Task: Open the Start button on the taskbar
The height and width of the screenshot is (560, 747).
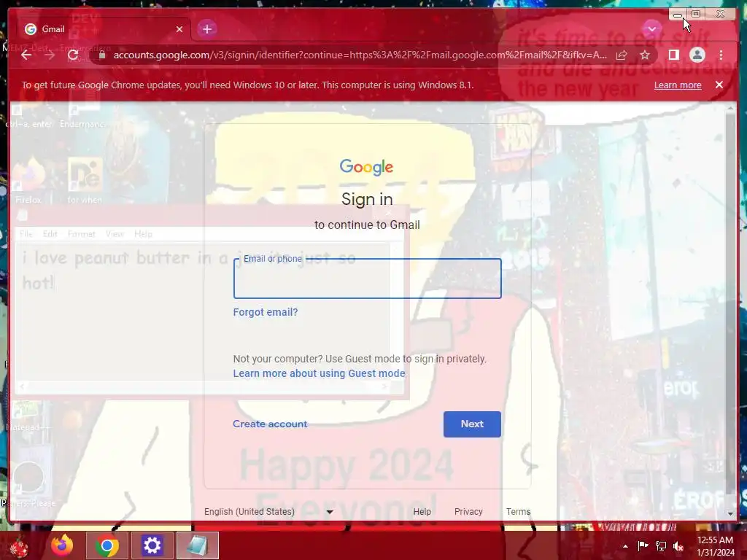Action: click(20, 545)
